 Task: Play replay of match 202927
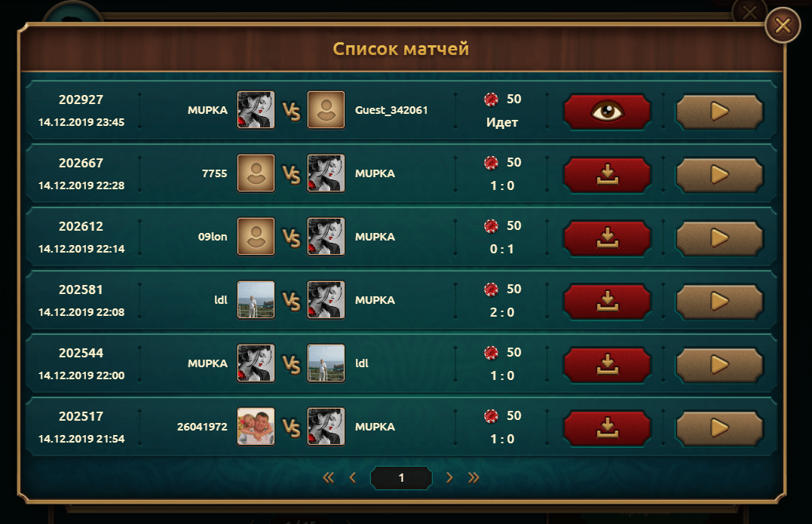coord(719,112)
